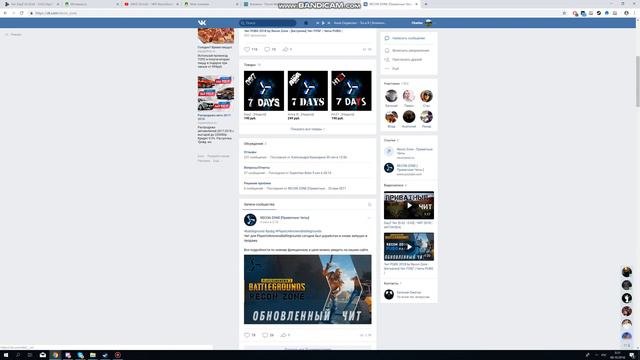Open the Windows Start menu

tap(6, 355)
